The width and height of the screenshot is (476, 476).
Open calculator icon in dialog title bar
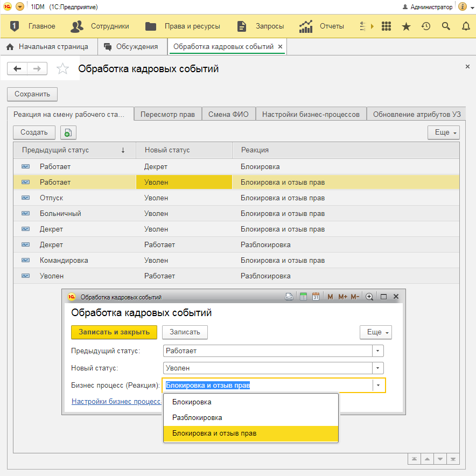pyautogui.click(x=303, y=297)
